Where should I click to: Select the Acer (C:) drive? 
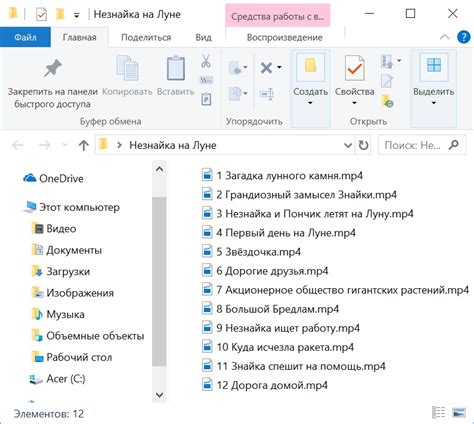57,379
